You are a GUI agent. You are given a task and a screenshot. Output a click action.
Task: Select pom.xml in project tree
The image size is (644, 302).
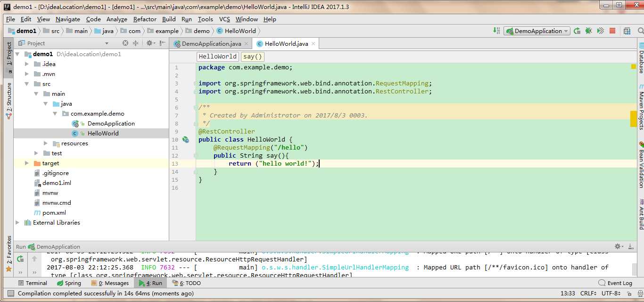(x=54, y=212)
